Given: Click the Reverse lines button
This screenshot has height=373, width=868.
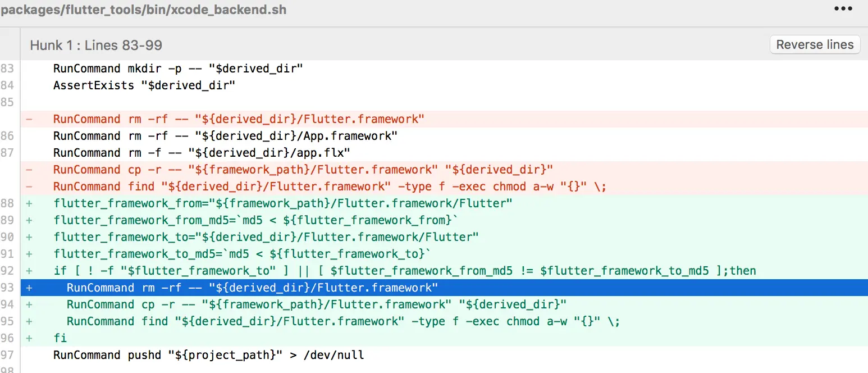Looking at the screenshot, I should pyautogui.click(x=815, y=44).
